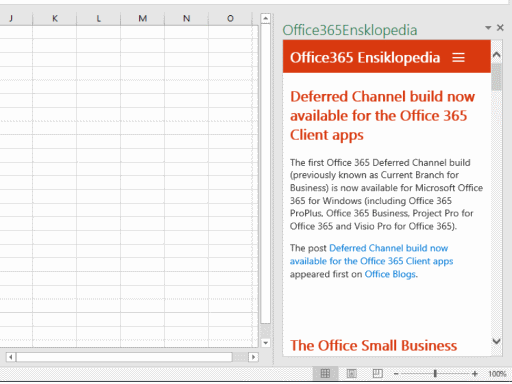Click the zoom slider handle

pyautogui.click(x=435, y=374)
